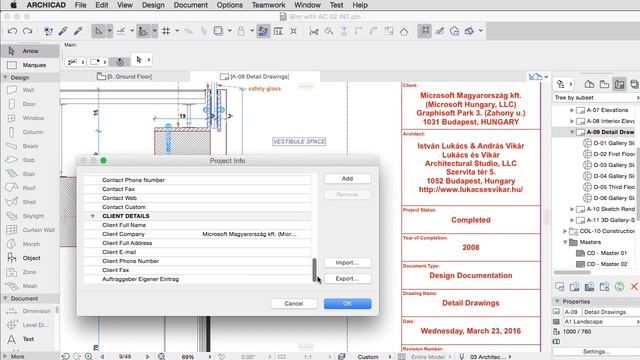This screenshot has height=360, width=640.
Task: Delete item with red X in Navigator
Action: click(x=634, y=287)
